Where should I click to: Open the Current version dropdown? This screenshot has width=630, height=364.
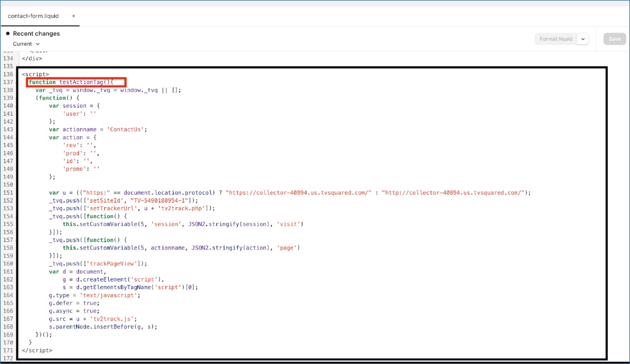(x=26, y=43)
